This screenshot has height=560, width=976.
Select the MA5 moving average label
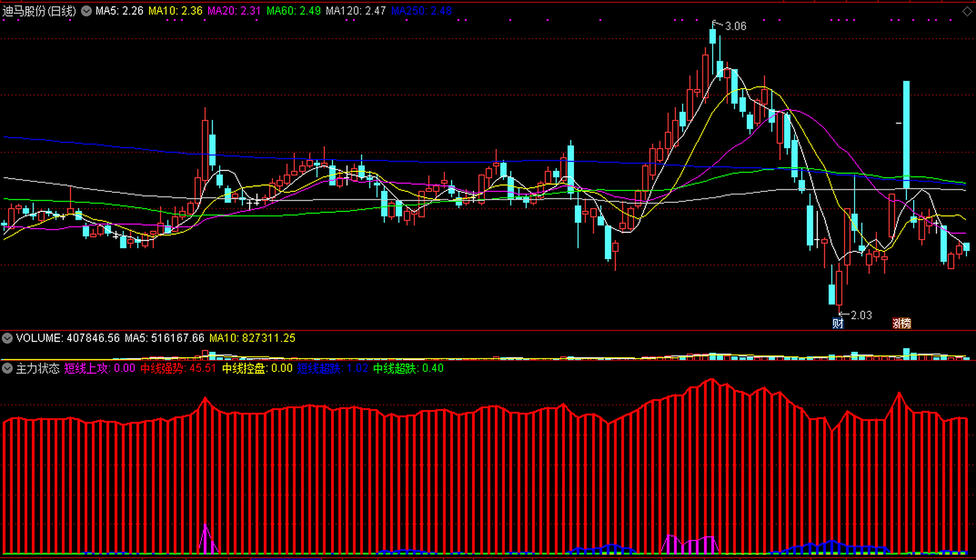pos(119,11)
